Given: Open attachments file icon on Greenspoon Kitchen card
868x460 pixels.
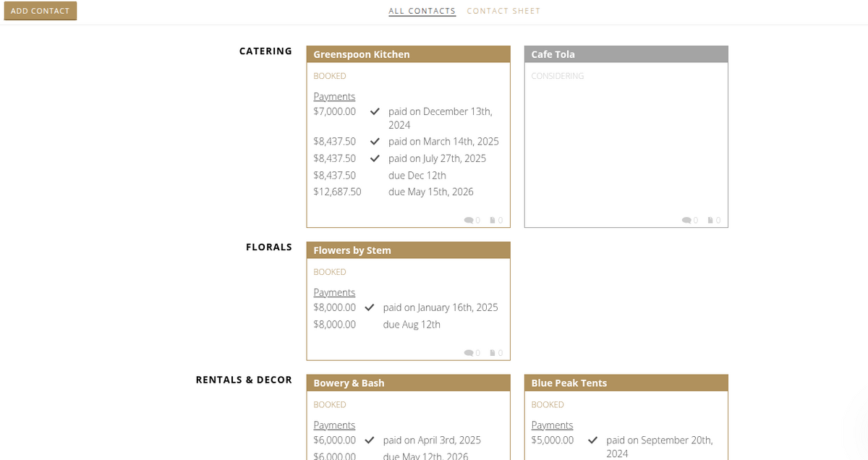Looking at the screenshot, I should [x=492, y=221].
